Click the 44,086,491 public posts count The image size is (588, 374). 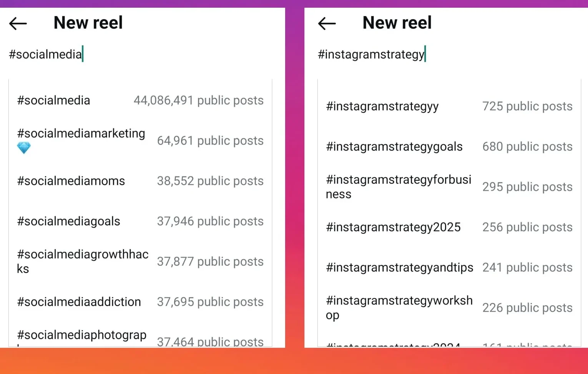click(x=198, y=100)
